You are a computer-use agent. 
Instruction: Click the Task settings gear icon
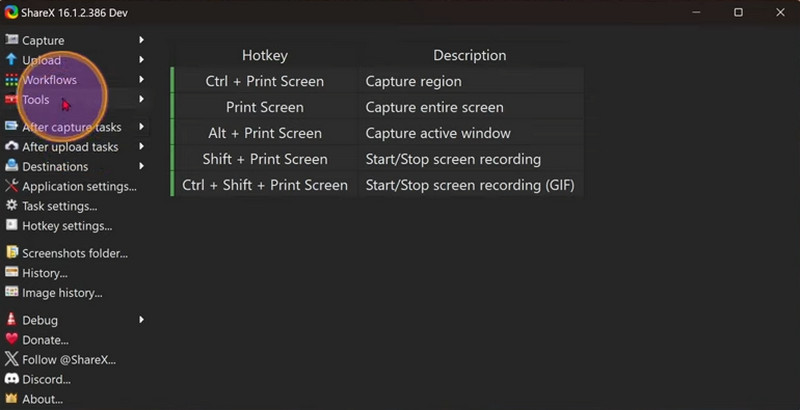click(x=12, y=206)
